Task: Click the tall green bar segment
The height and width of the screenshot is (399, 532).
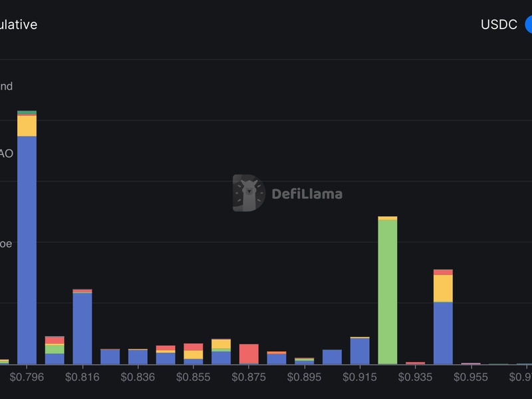Action: (388, 291)
